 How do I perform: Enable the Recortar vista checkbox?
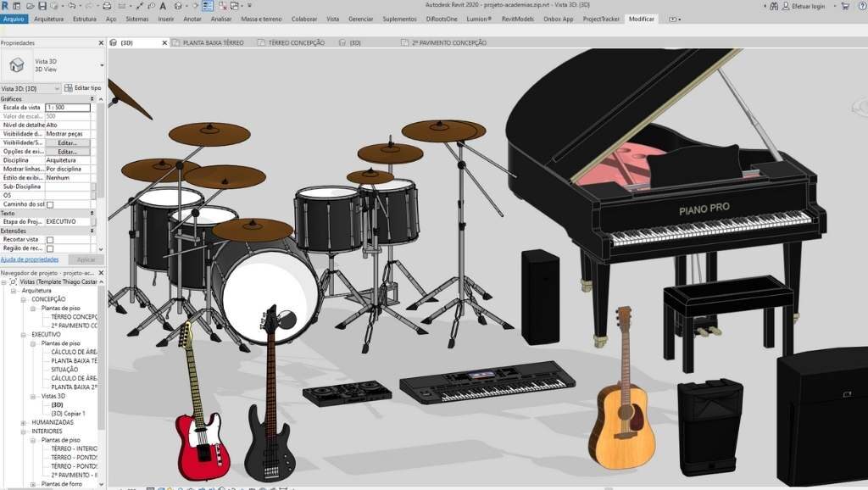tap(50, 240)
